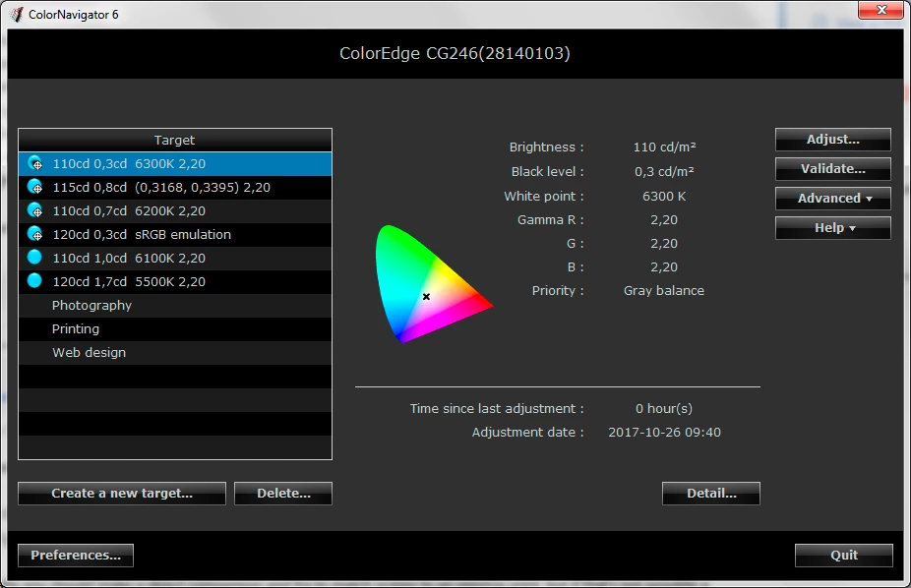
Task: Select the Web design preset target
Action: [175, 352]
